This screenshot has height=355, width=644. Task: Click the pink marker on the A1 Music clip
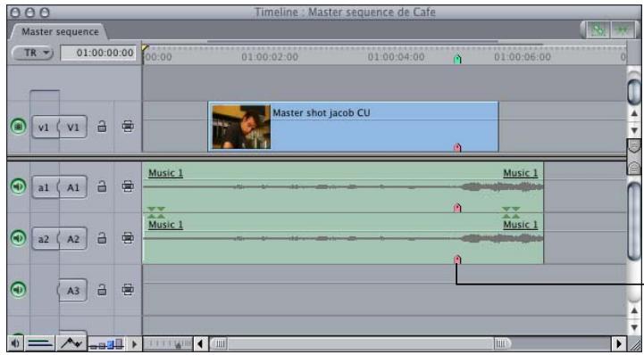[x=457, y=208]
